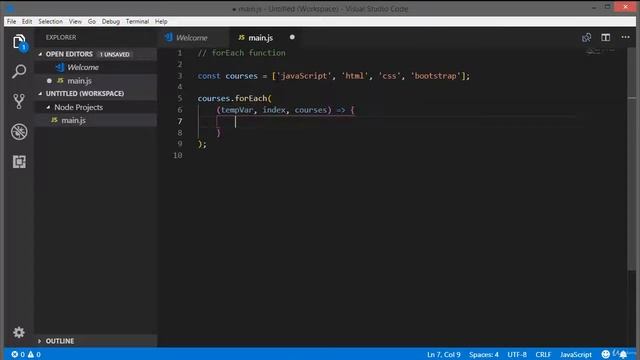Switch to the Welcome tab
640x360 pixels.
[x=194, y=38]
